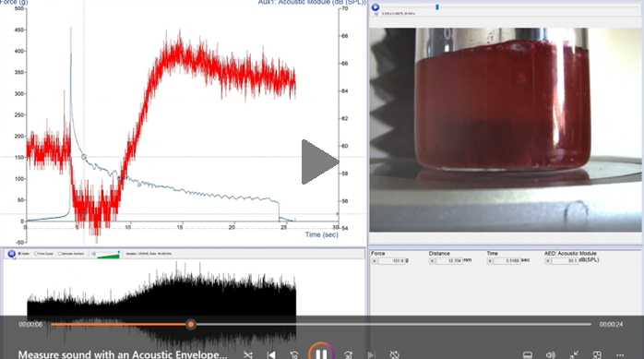Play the video with the blue play button
Image resolution: width=644 pixels, height=359 pixels.
tap(375, 7)
